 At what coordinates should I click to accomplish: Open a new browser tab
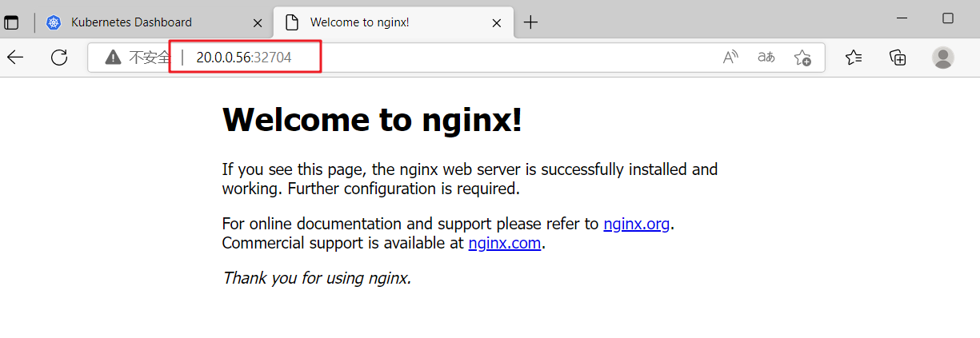(530, 22)
